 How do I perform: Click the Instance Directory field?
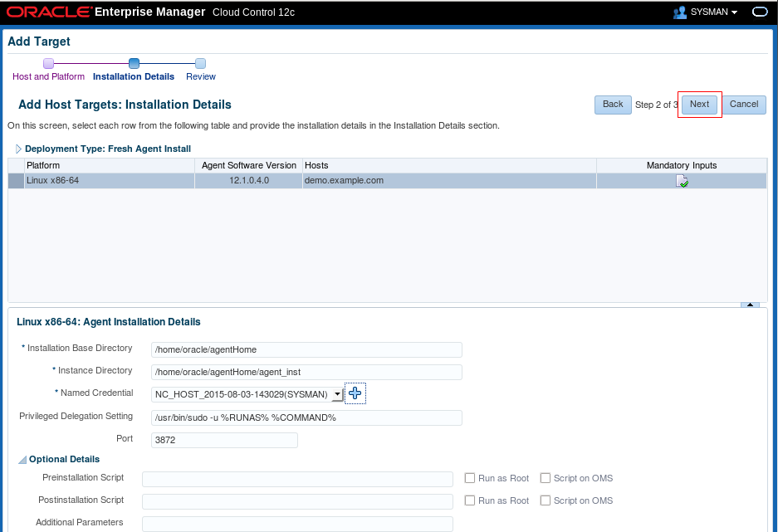(306, 372)
